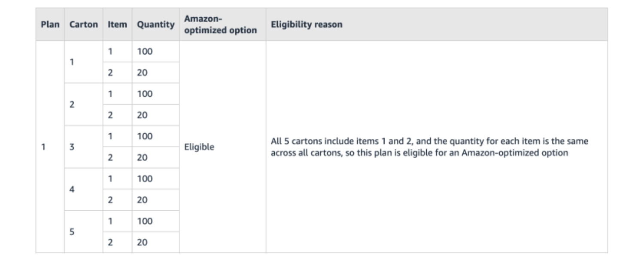
Task: Select item 1 cell in Carton 3
Action: click(110, 136)
